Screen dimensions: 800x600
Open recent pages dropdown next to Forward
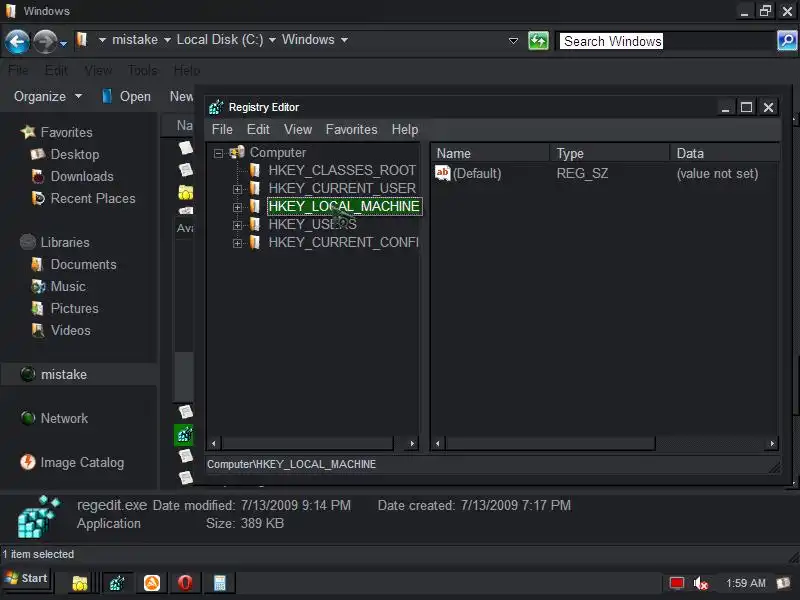tap(63, 44)
